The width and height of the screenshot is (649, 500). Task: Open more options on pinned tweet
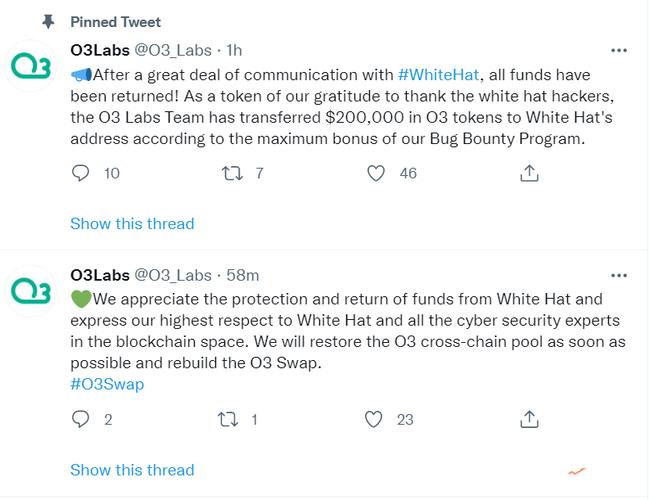pyautogui.click(x=619, y=50)
